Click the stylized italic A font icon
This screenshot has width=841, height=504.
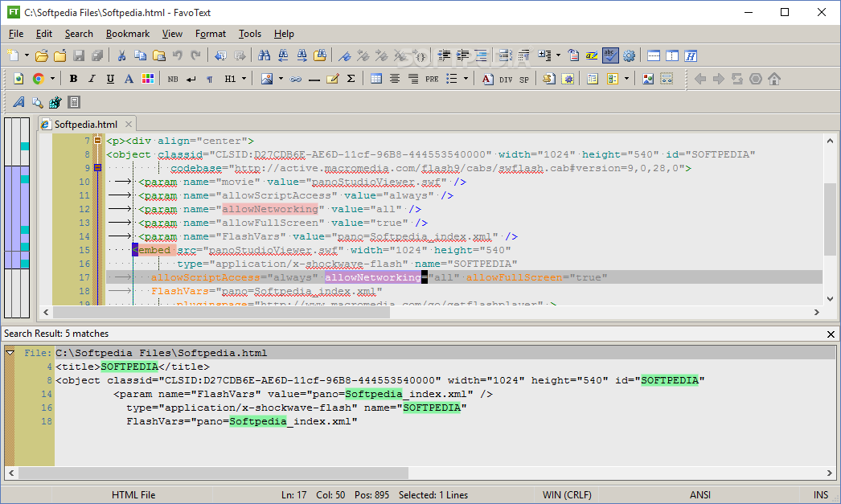(18, 102)
